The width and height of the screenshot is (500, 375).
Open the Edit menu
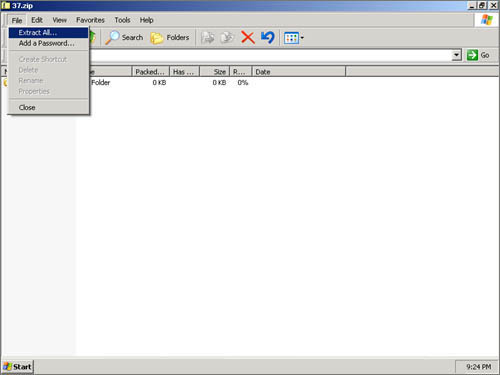(x=37, y=20)
